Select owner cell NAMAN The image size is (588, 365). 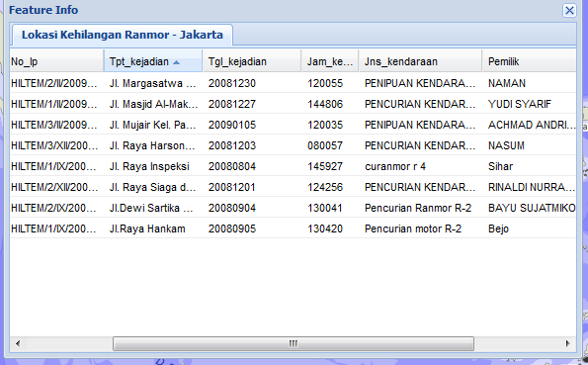tap(507, 83)
